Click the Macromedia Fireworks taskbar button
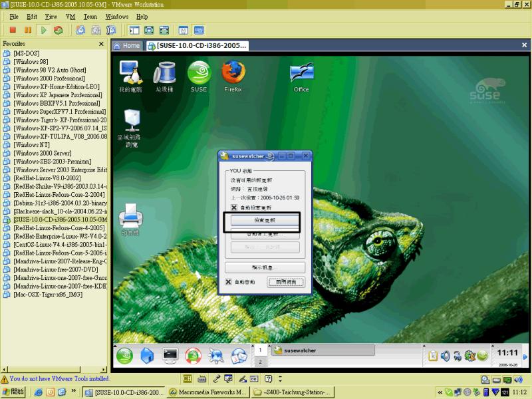 [x=208, y=392]
